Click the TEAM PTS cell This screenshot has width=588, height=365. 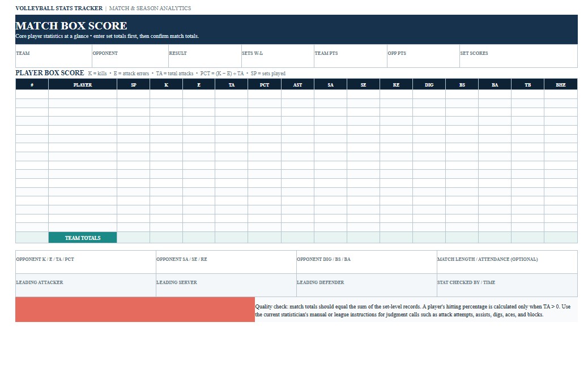tap(350, 56)
